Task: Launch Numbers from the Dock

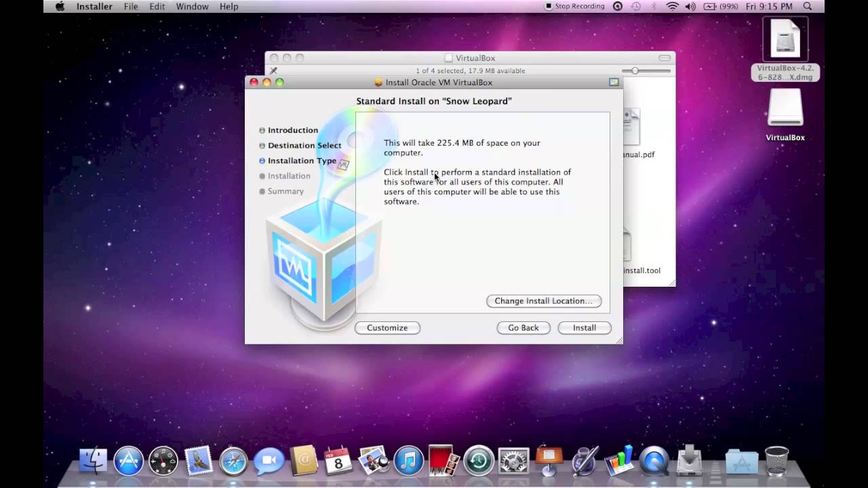Action: [x=619, y=461]
